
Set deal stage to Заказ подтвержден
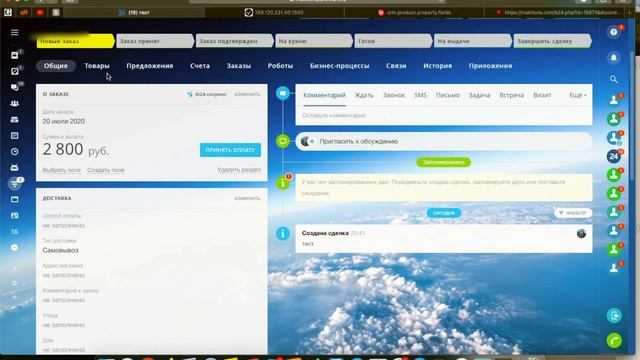click(234, 41)
